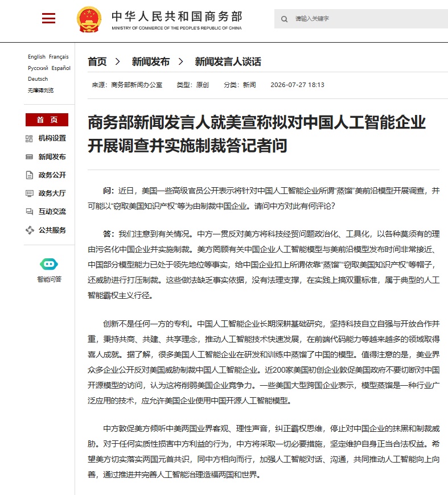Click the 机构设置 grid icon
448x495 pixels.
(x=29, y=139)
